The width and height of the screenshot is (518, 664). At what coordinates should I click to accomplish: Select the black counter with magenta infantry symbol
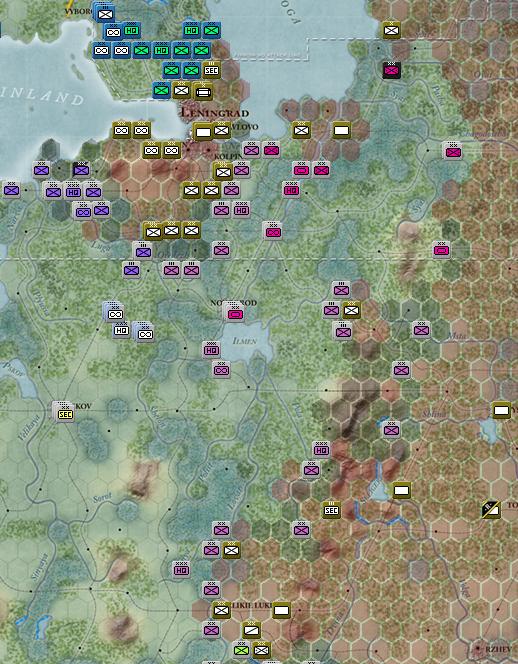[391, 71]
